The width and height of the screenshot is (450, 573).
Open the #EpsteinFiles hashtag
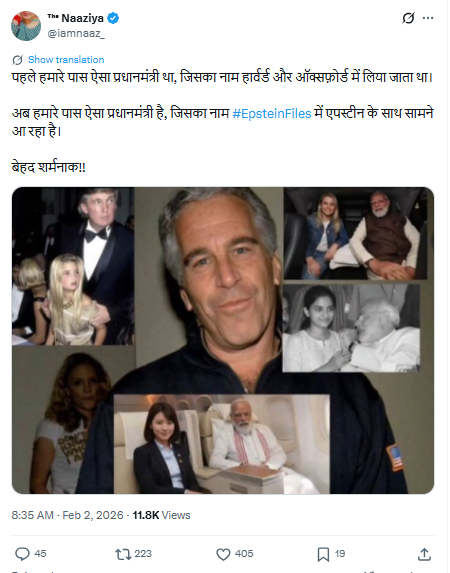[x=272, y=114]
